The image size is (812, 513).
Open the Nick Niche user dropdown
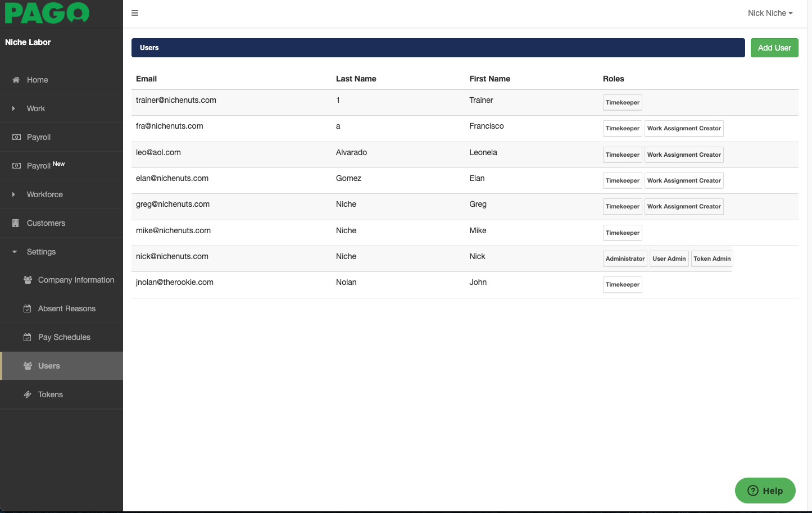(x=770, y=13)
